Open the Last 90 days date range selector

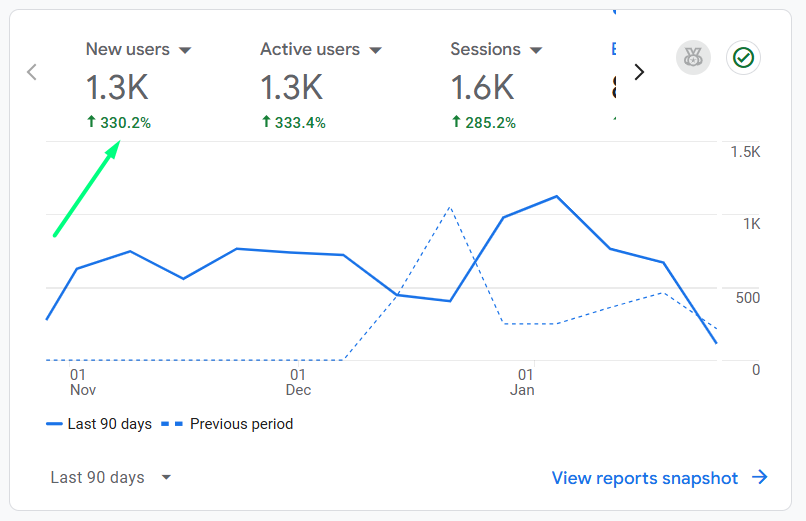[111, 478]
